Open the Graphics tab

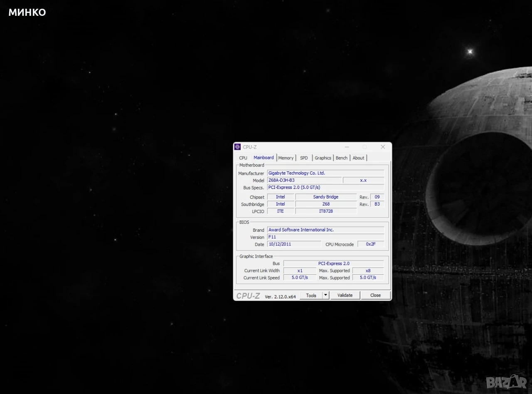point(323,158)
